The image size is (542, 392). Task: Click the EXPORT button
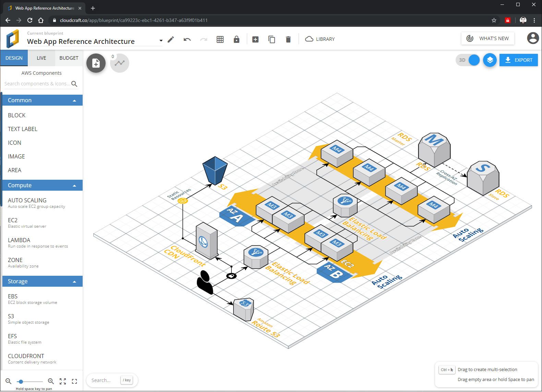click(519, 60)
